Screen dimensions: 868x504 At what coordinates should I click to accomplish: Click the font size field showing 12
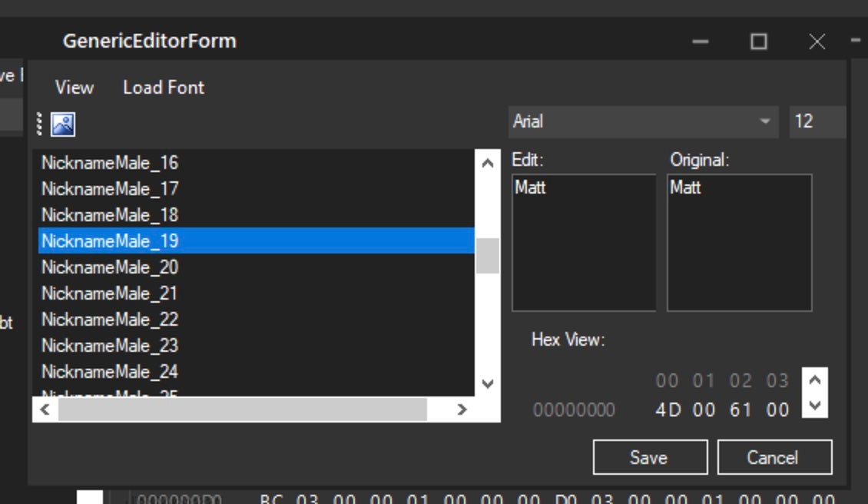tap(816, 121)
